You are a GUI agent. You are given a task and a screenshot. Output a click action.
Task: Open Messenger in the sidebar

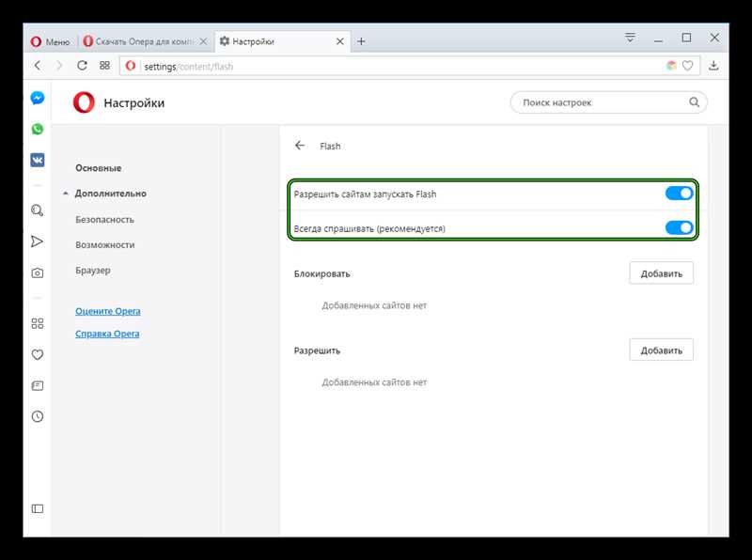click(38, 98)
